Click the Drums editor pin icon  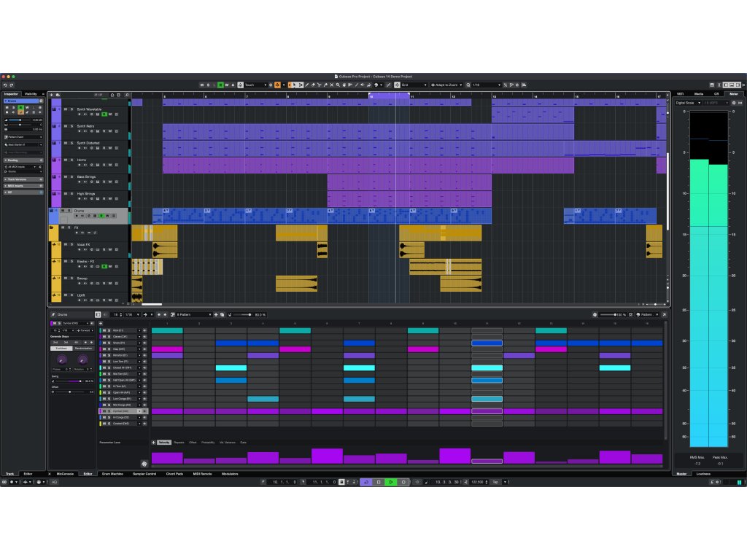click(53, 315)
